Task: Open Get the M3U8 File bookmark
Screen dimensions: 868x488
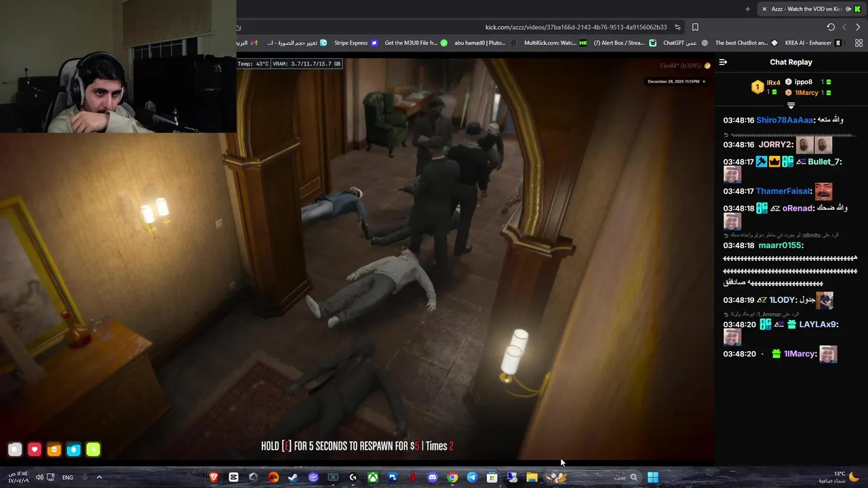Action: (x=416, y=43)
